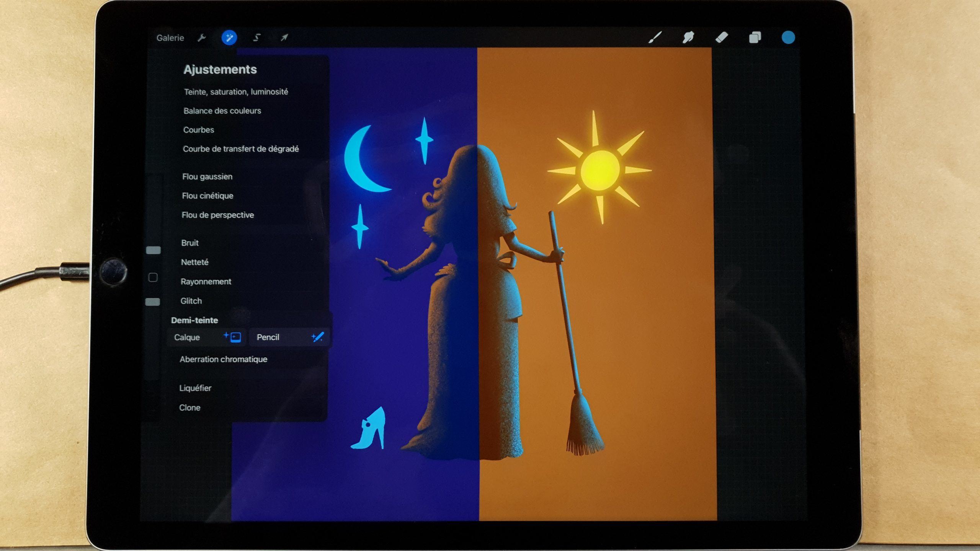Choose Courbes adjustment
The height and width of the screenshot is (551, 980).
198,130
